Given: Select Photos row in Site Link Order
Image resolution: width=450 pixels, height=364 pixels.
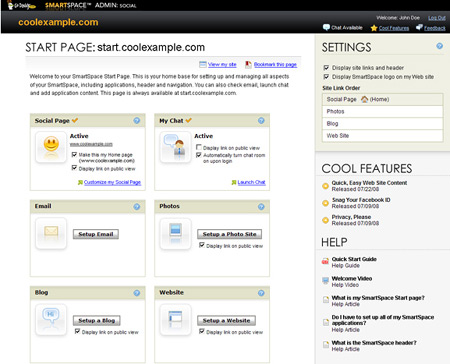Looking at the screenshot, I should (x=383, y=111).
